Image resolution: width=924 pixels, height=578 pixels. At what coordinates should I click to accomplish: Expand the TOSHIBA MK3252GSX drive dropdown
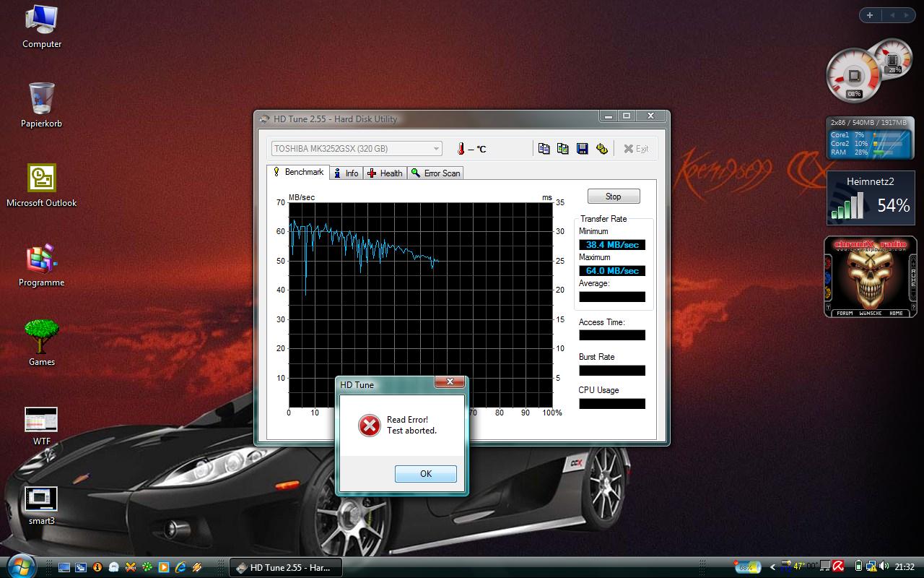(436, 149)
